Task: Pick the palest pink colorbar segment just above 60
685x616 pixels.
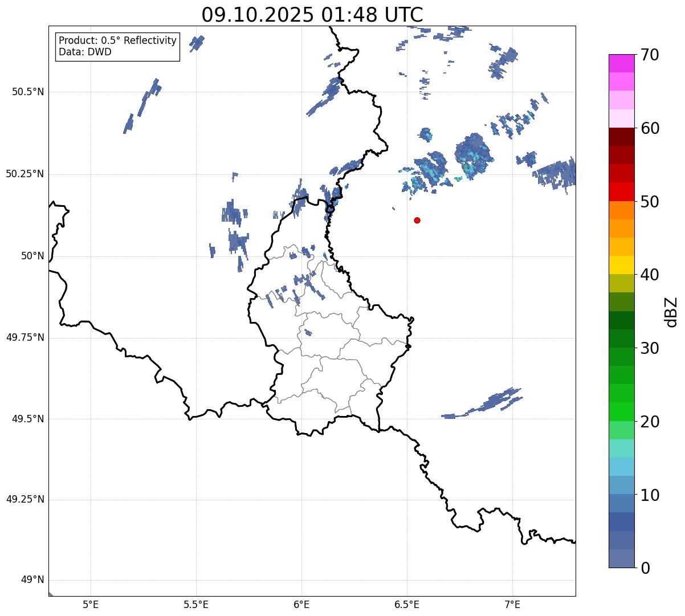Action: click(x=622, y=119)
